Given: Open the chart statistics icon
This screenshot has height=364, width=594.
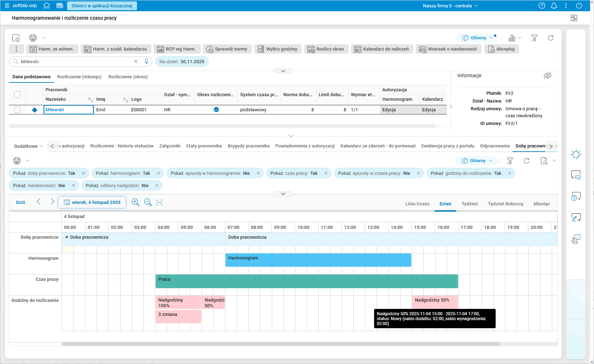Looking at the screenshot, I should click(512, 38).
